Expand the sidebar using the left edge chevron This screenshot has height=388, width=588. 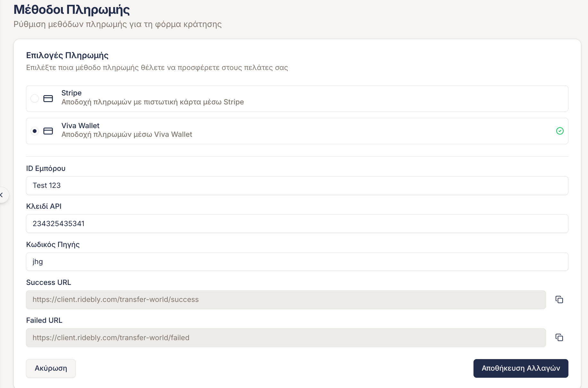[x=2, y=195]
